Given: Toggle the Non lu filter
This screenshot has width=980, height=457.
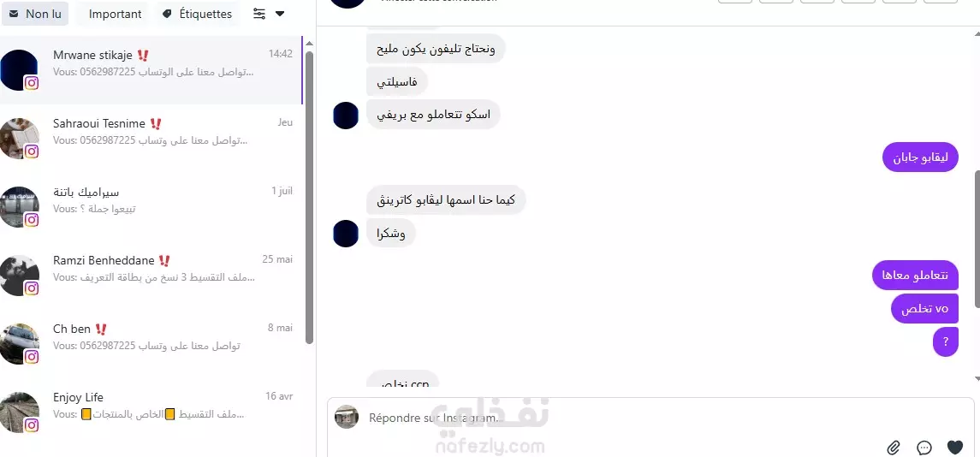Looking at the screenshot, I should pos(35,14).
